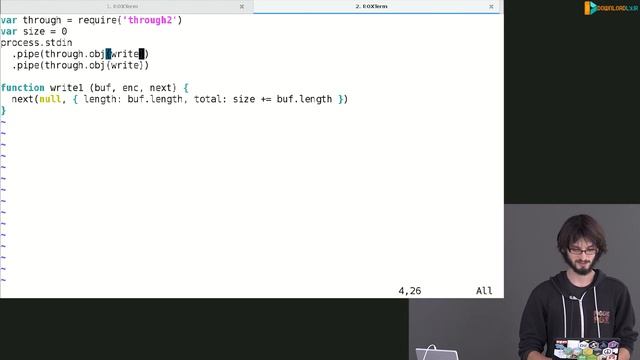The width and height of the screenshot is (640, 360).
Task: Click the closing brace of the function
Action: point(3,110)
